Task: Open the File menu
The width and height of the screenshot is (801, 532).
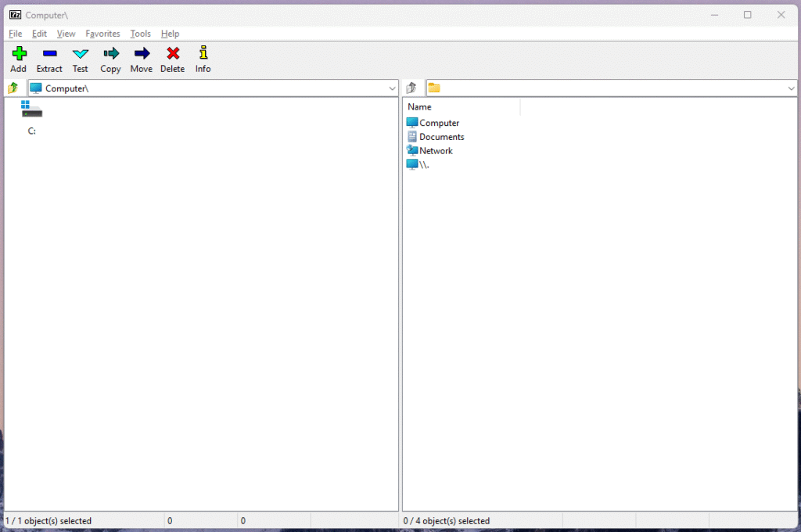Action: tap(14, 34)
